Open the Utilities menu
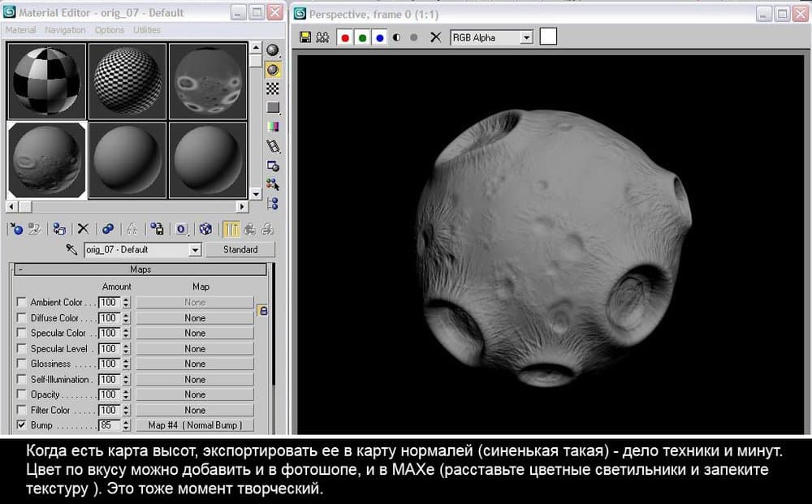This screenshot has height=504, width=812. pyautogui.click(x=147, y=30)
